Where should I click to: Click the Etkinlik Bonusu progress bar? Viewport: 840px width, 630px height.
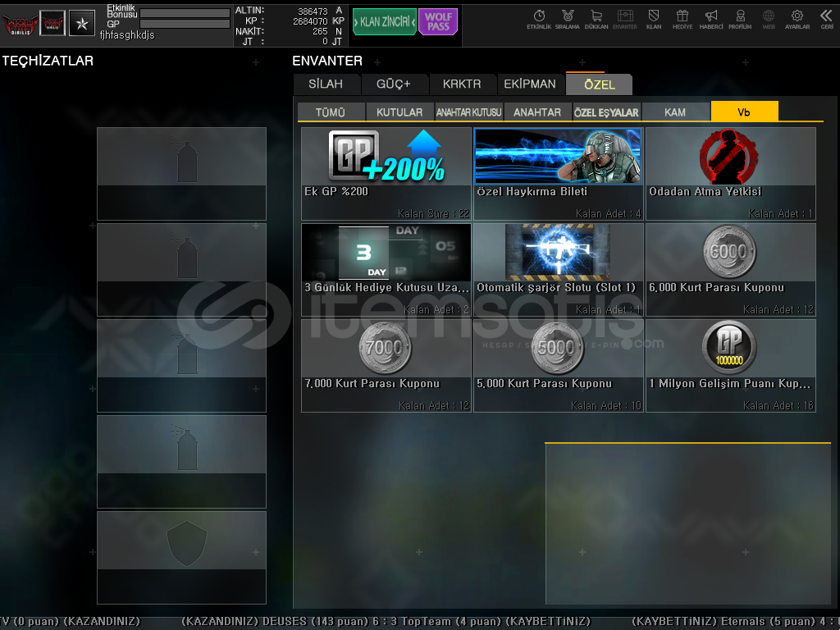click(185, 13)
